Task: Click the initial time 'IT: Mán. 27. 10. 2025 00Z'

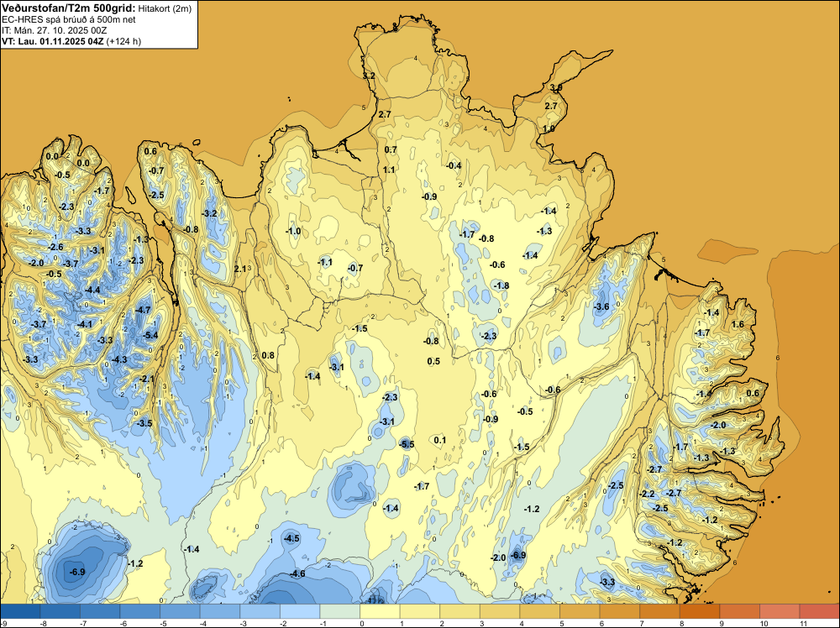Action: pos(54,30)
